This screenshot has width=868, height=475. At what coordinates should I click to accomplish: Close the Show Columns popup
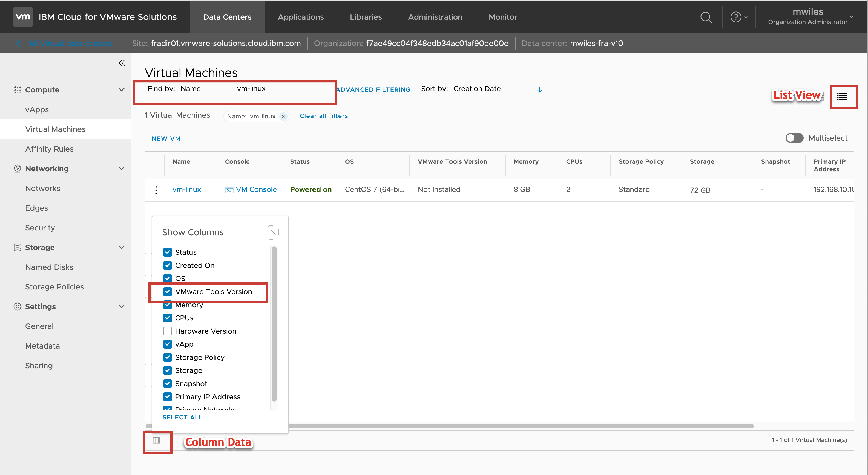[x=273, y=232]
